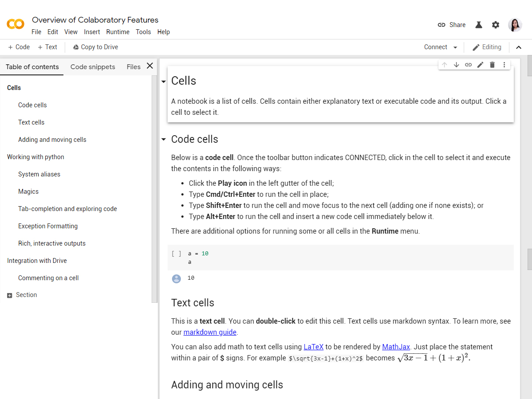Click the Link to cell icon
Image resolution: width=532 pixels, height=399 pixels.
468,64
